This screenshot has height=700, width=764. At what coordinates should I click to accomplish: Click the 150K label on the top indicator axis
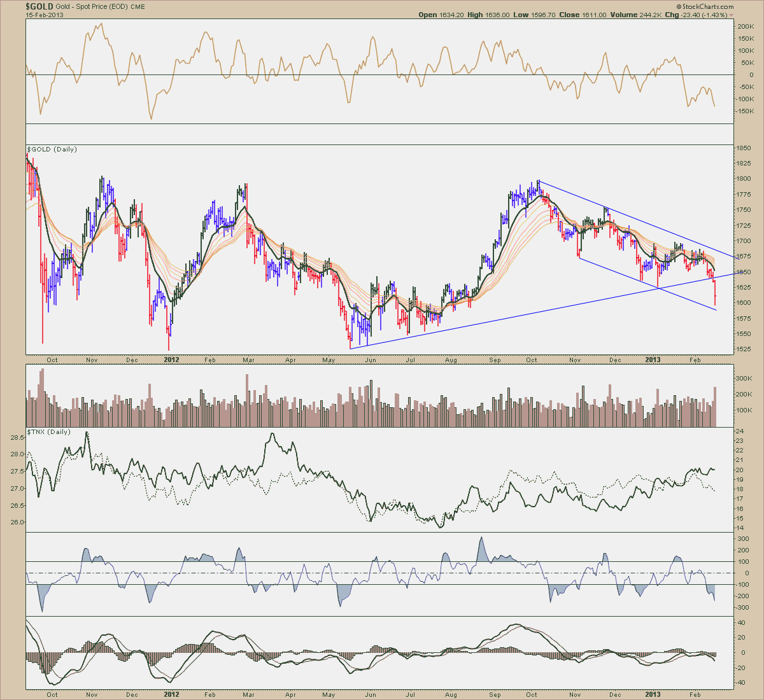tap(745, 39)
